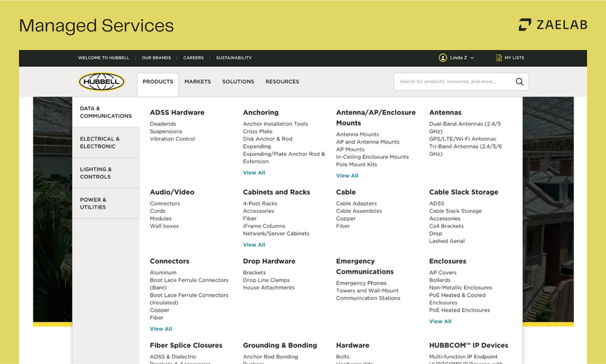This screenshot has height=364, width=606.
Task: Open Emergency Communications heading
Action: (x=365, y=266)
